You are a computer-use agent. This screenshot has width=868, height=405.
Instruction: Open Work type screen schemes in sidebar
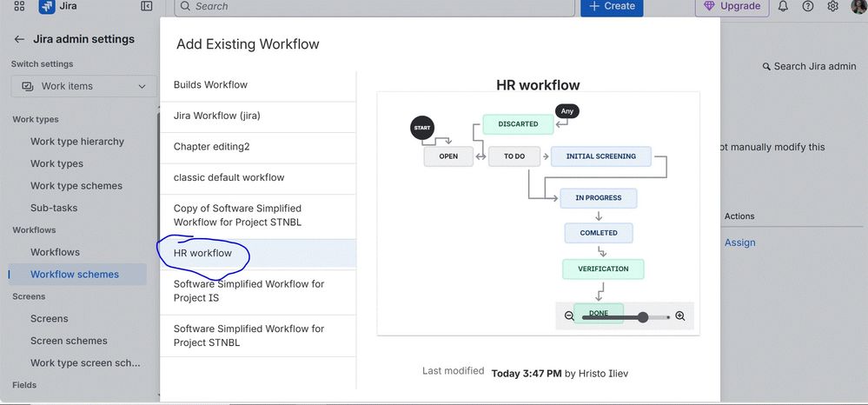(85, 363)
